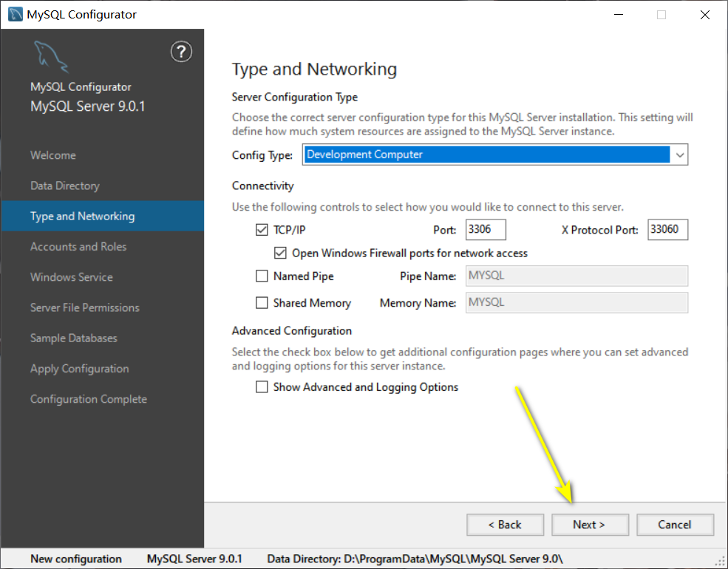Minimize the MySQL Configurator window
The height and width of the screenshot is (569, 728).
click(619, 15)
